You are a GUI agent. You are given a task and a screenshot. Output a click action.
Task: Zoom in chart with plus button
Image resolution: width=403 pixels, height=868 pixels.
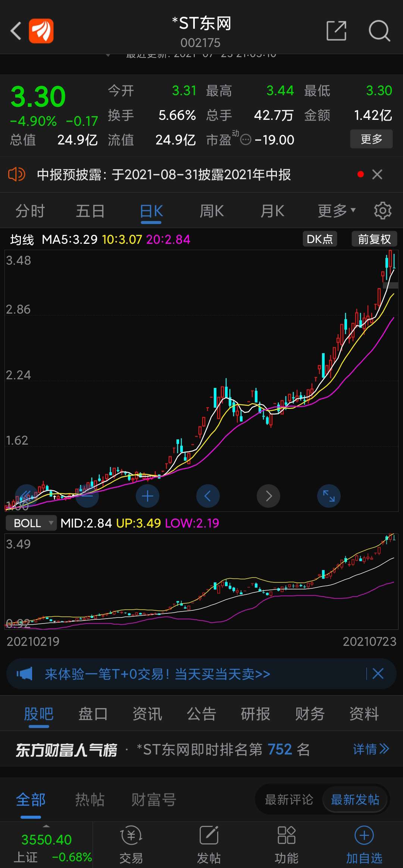(x=147, y=496)
